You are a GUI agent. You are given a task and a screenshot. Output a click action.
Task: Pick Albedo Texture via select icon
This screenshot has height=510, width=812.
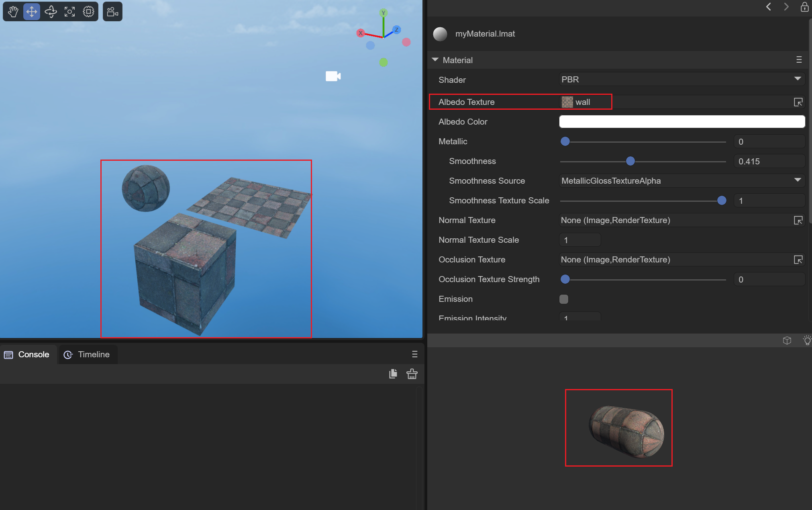(798, 102)
